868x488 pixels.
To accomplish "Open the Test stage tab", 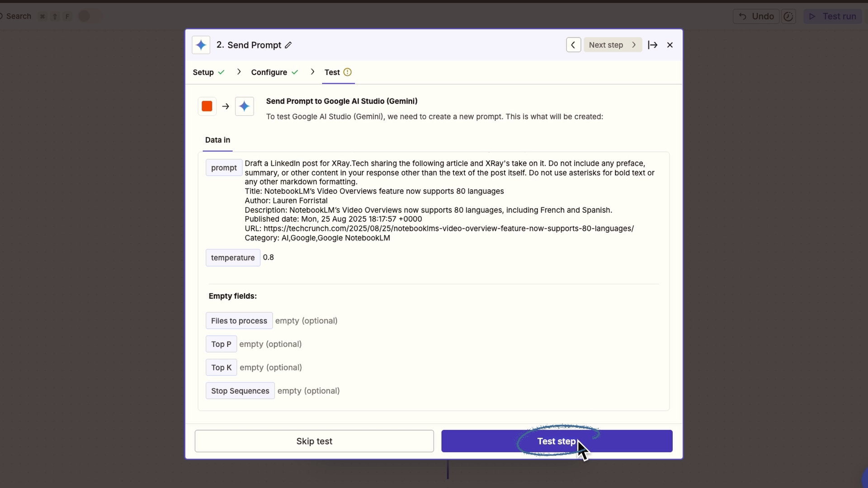I will [x=333, y=72].
